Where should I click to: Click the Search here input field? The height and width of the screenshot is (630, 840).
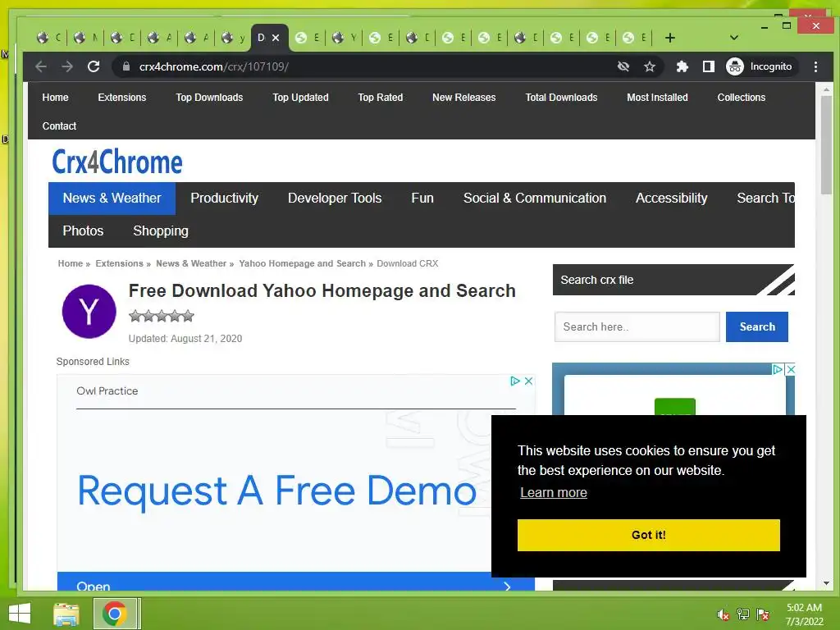[637, 326]
